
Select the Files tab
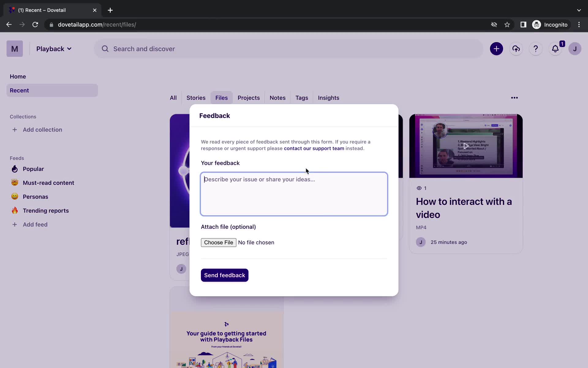pos(222,98)
